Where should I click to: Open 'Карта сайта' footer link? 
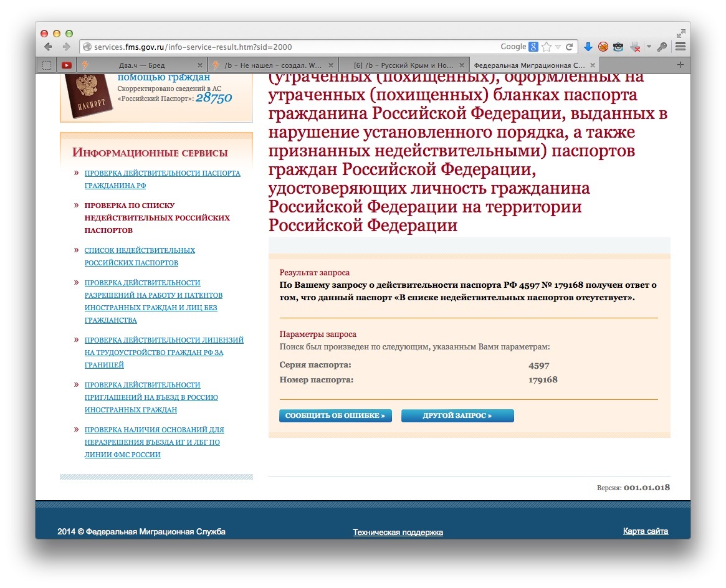tap(646, 531)
